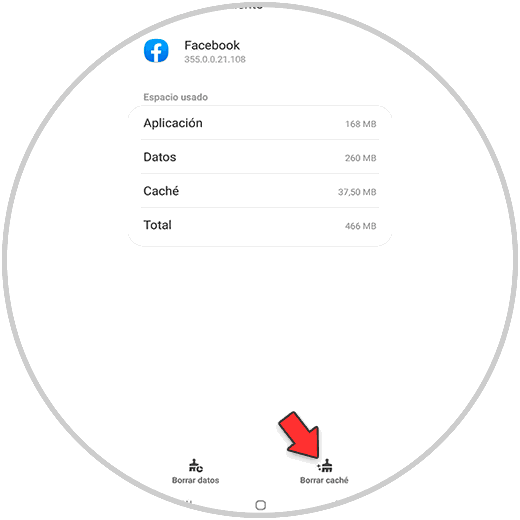Click the red arrow pointing at Borrar caché
Image resolution: width=520 pixels, height=520 pixels.
coord(301,435)
